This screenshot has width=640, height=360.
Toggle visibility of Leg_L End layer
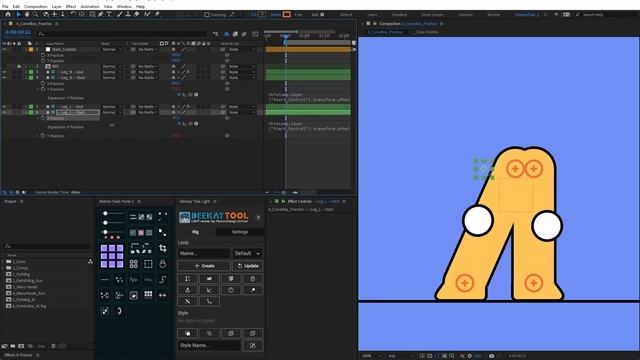pos(4,107)
